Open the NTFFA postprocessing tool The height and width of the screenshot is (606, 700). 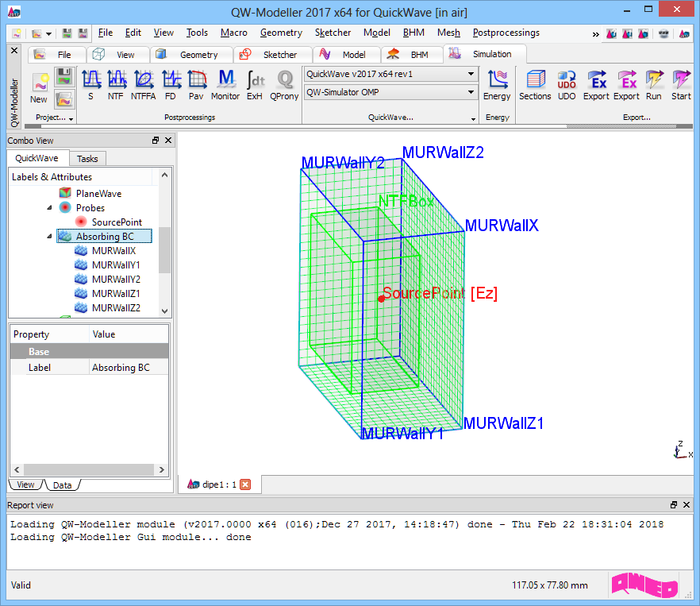(x=144, y=85)
